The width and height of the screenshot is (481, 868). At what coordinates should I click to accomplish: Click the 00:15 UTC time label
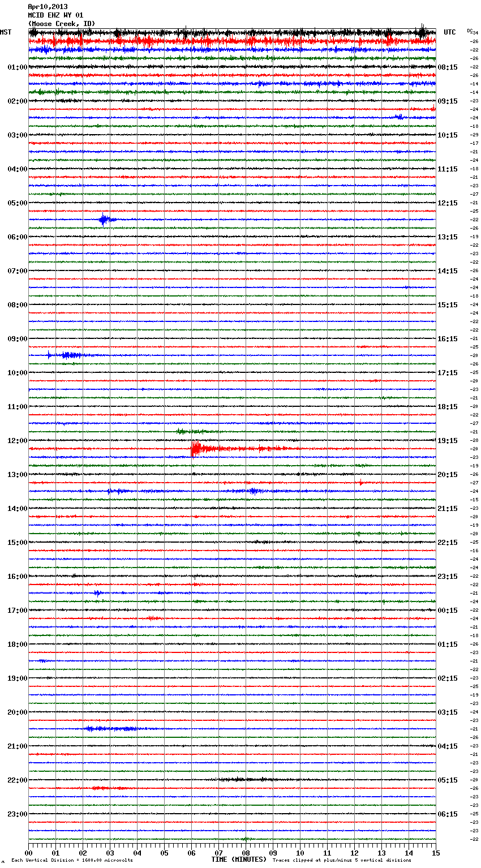point(448,611)
